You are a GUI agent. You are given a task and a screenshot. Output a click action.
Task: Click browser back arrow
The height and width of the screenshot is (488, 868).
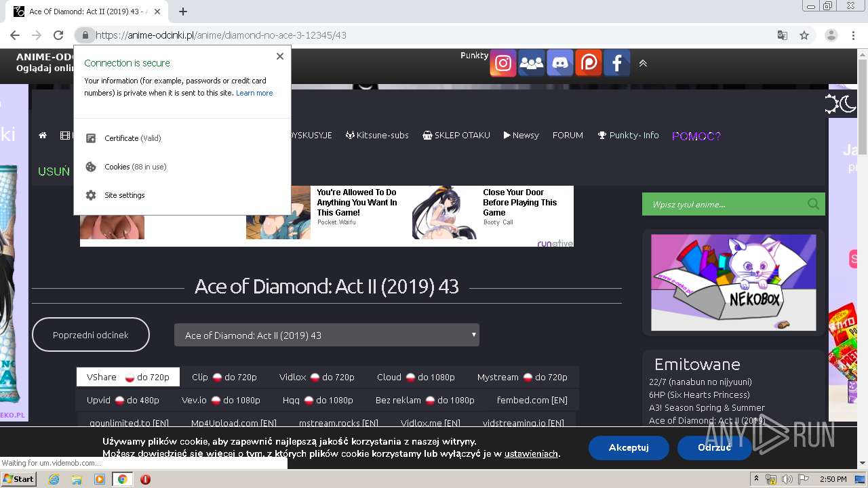[x=15, y=35]
